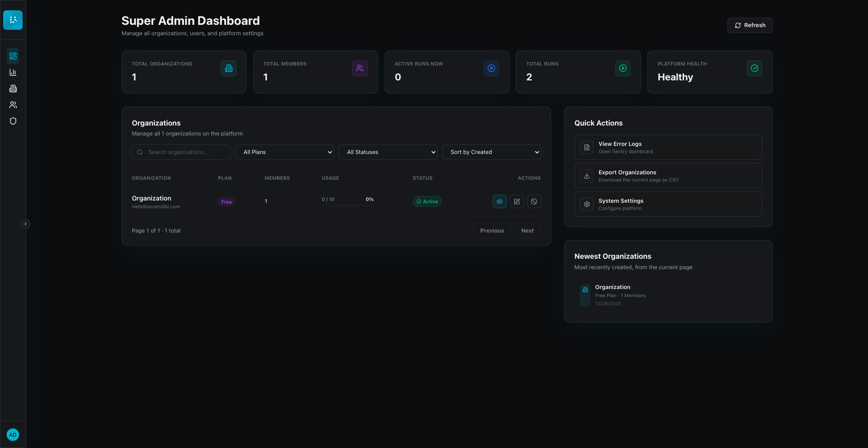
Task: Open the All Statuses dropdown
Action: pyautogui.click(x=388, y=152)
